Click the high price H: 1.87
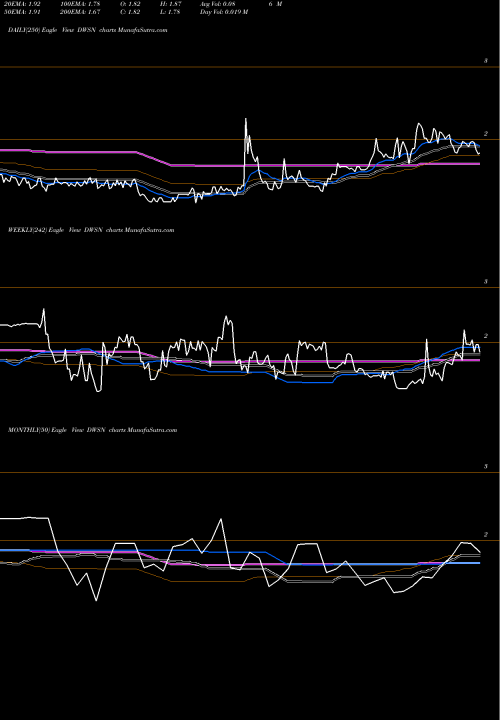This screenshot has width=500, height=720. tap(170, 4)
